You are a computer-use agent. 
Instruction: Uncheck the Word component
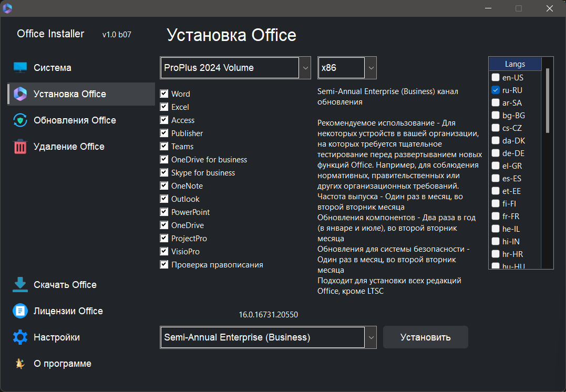pos(164,93)
